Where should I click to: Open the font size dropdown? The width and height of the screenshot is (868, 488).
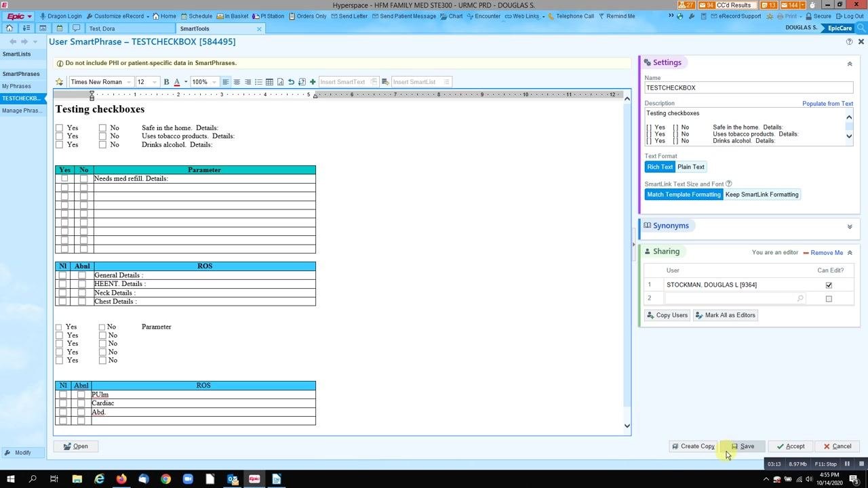point(155,82)
